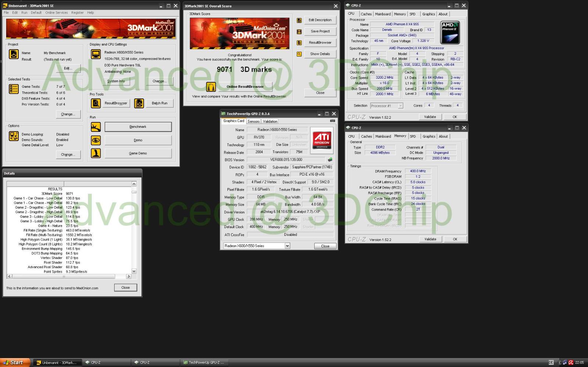Click the Details list horizontal scrollbar right arrow

pyautogui.click(x=129, y=276)
